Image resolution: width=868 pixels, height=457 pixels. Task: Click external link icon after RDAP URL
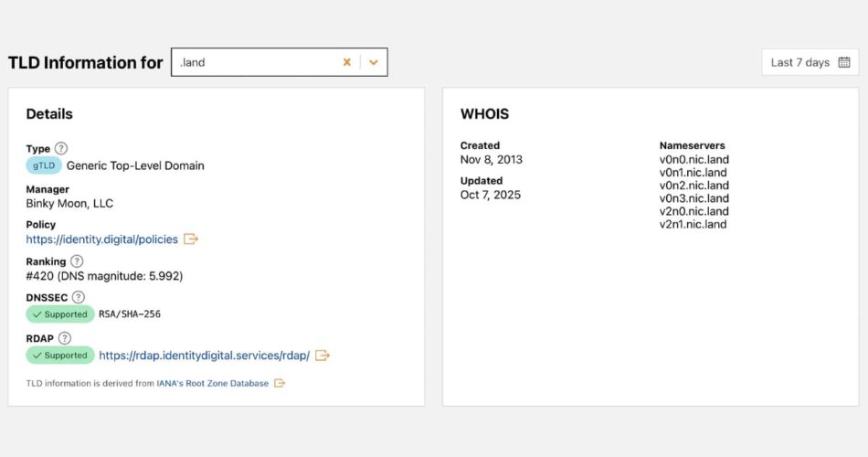[x=323, y=356]
